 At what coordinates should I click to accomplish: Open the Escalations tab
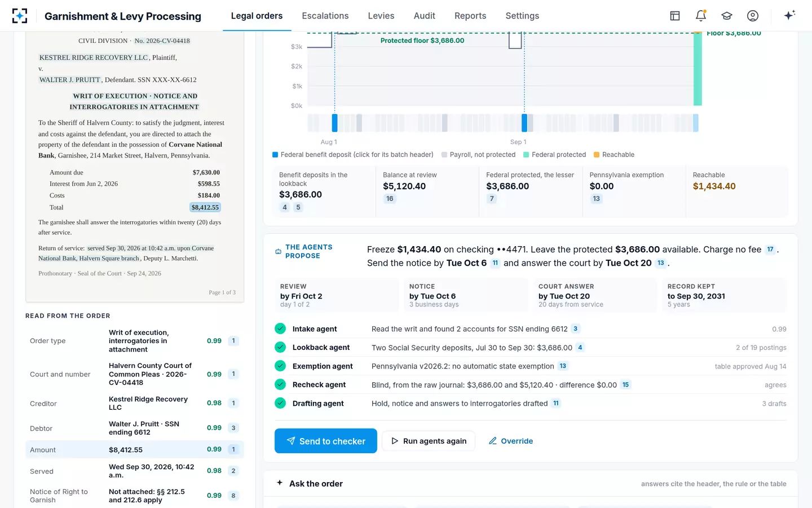click(x=325, y=16)
